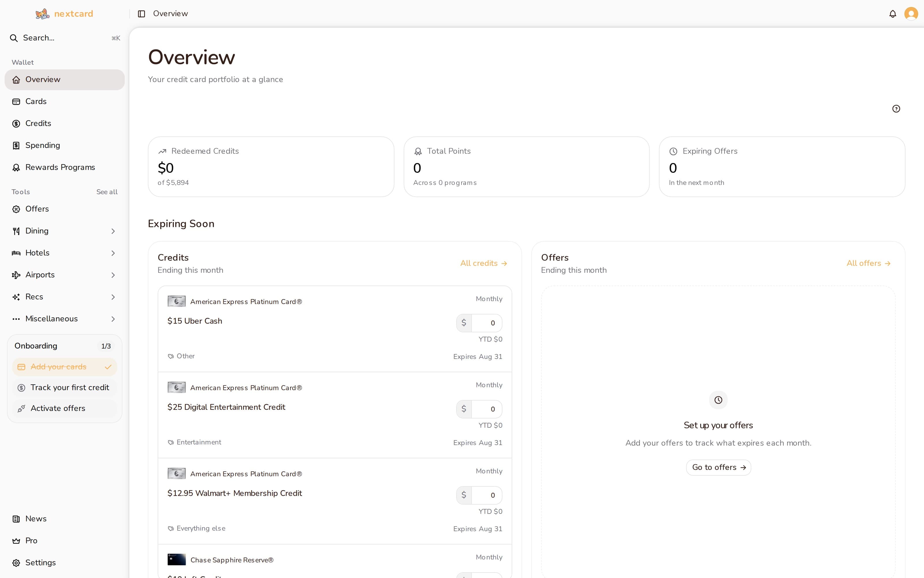
Task: Click the Cards sidebar icon
Action: [x=16, y=102]
